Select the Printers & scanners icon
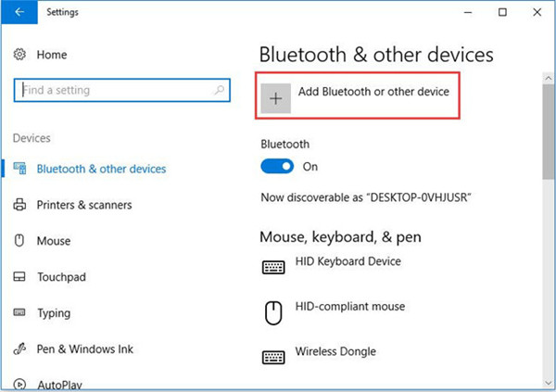 pyautogui.click(x=19, y=205)
